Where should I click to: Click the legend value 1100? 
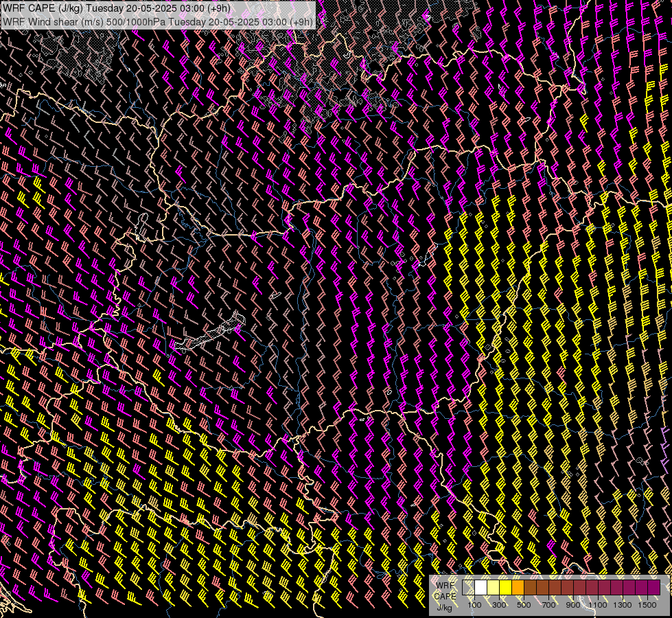[x=597, y=605]
